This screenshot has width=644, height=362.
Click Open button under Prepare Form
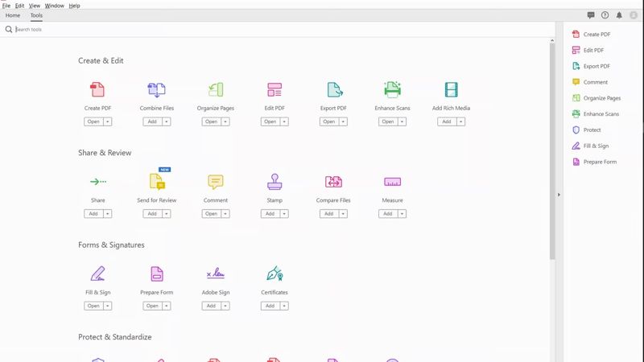[x=152, y=306]
